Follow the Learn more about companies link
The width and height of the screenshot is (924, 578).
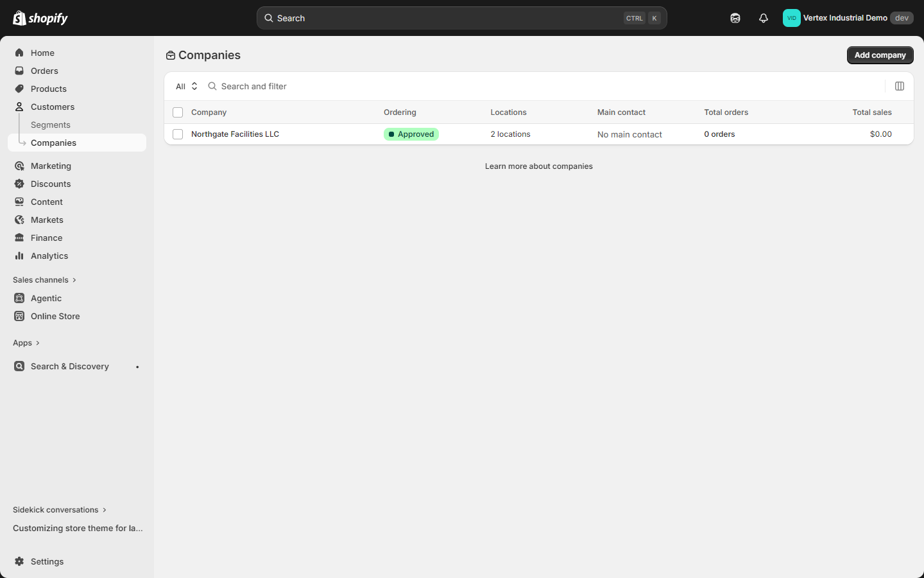pos(539,166)
